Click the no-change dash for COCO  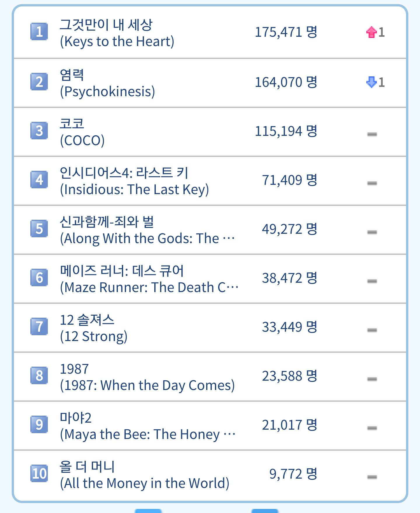pyautogui.click(x=372, y=134)
